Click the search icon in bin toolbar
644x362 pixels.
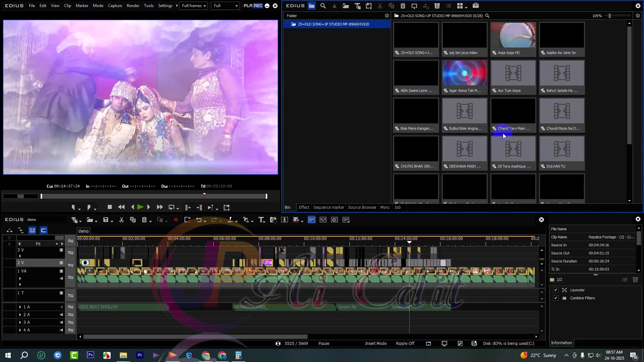[x=323, y=6]
